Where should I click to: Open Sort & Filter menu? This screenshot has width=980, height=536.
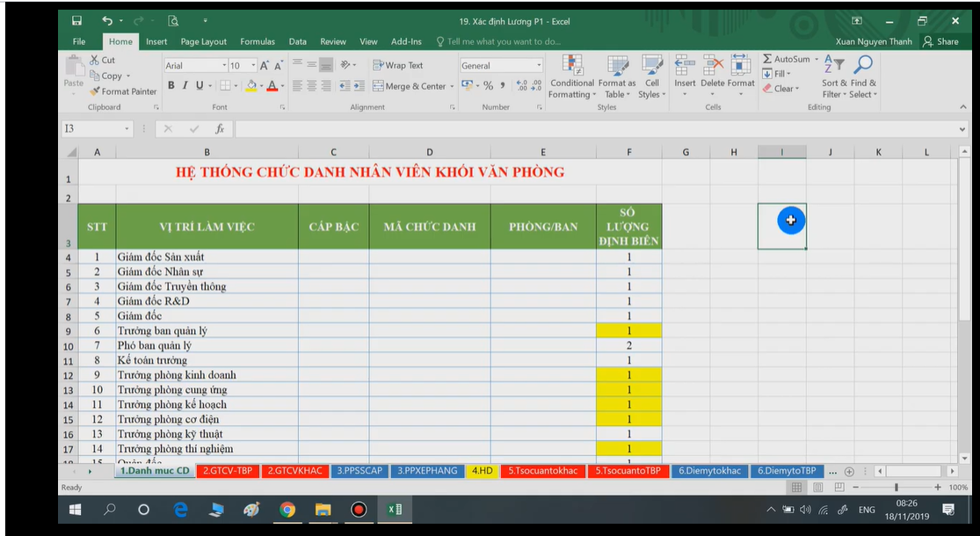point(834,76)
